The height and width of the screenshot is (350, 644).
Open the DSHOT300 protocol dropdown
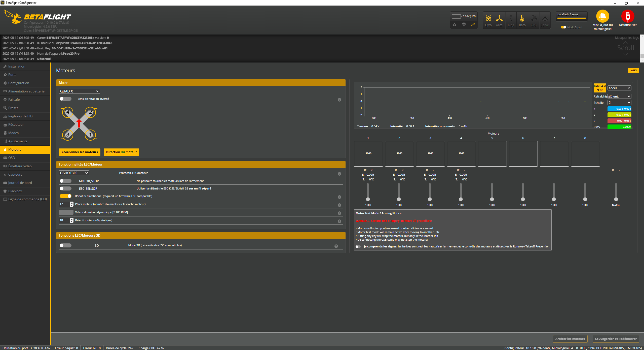[x=74, y=173]
